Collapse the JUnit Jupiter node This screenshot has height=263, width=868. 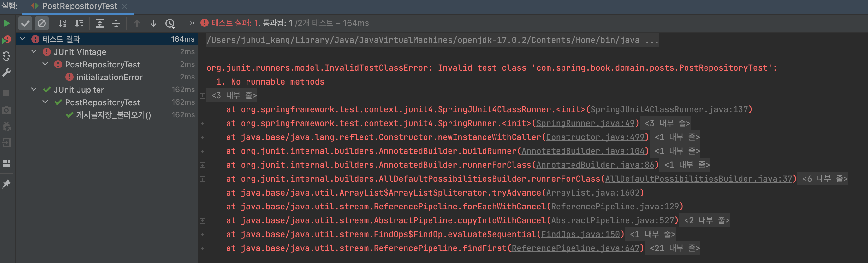click(x=34, y=89)
